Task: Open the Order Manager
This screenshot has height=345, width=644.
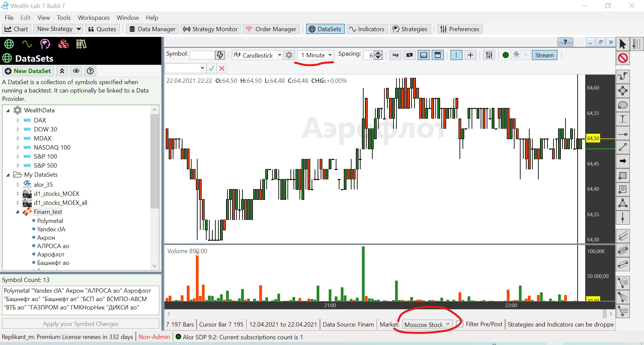Action: [271, 29]
